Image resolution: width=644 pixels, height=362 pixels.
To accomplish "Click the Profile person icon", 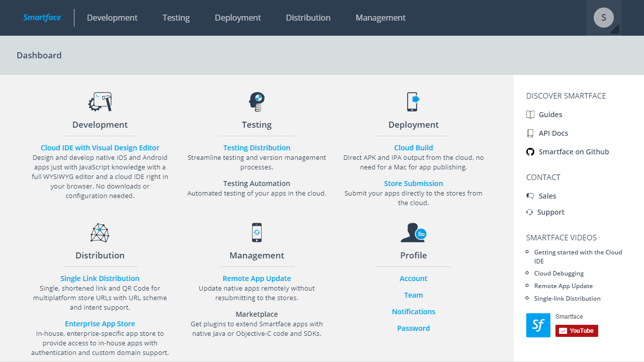I will coord(414,233).
